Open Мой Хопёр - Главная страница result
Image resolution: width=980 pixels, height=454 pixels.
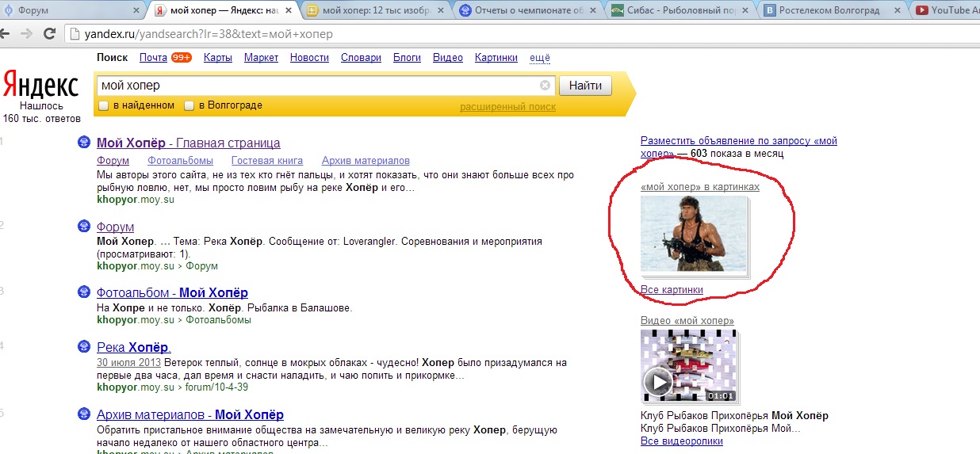pos(188,143)
